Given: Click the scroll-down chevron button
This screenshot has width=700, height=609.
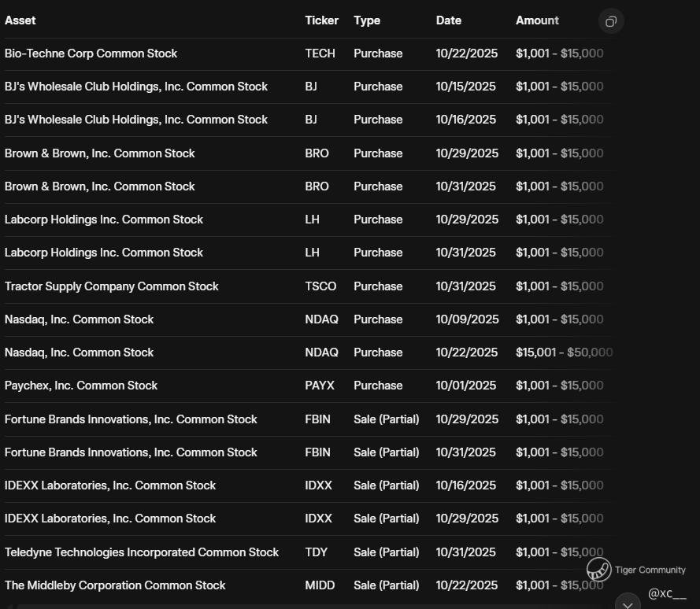Looking at the screenshot, I should [x=628, y=603].
